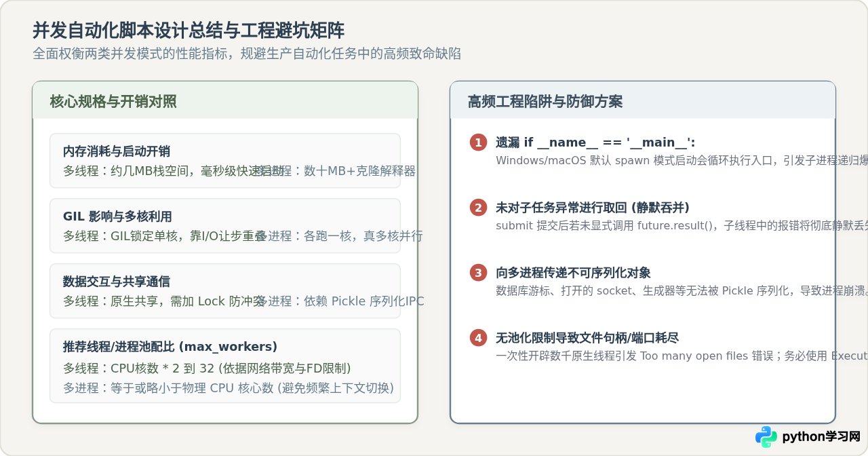This screenshot has width=868, height=456.
Task: Click the description starting submit 提交后若未显式调用
Action: click(x=682, y=225)
